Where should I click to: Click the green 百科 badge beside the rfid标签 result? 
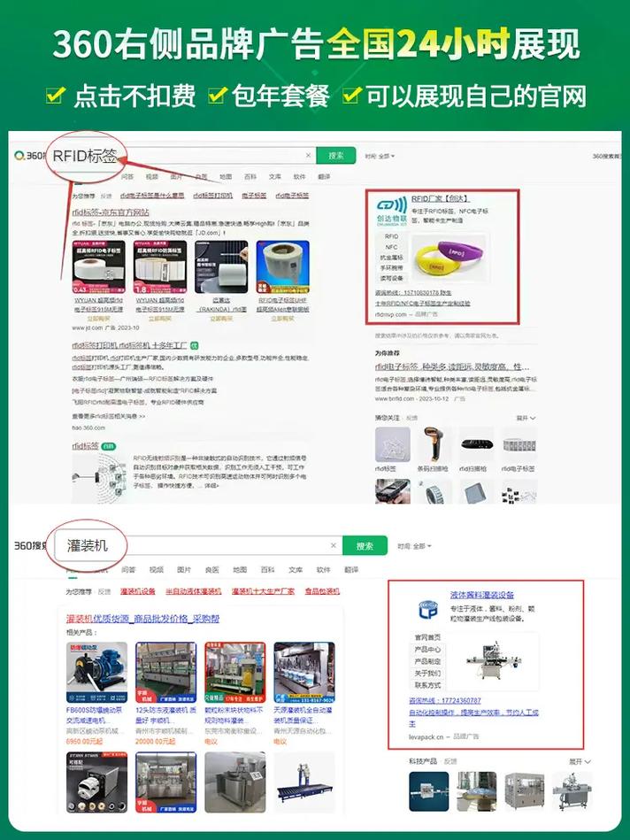coord(109,446)
